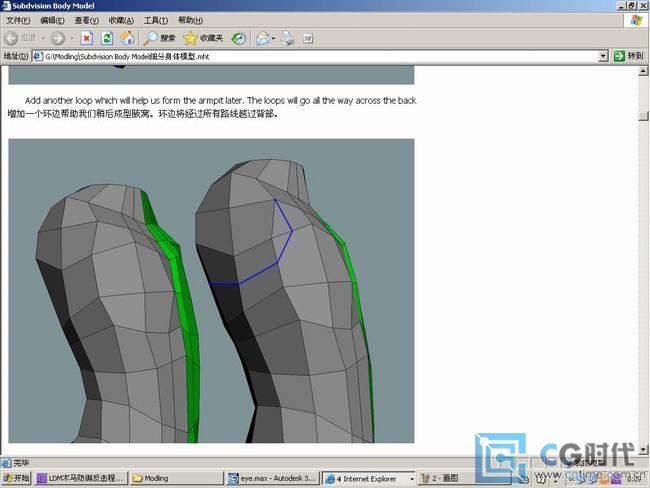This screenshot has width=650, height=488.
Task: Open the 工具(T) menu
Action: (156, 20)
